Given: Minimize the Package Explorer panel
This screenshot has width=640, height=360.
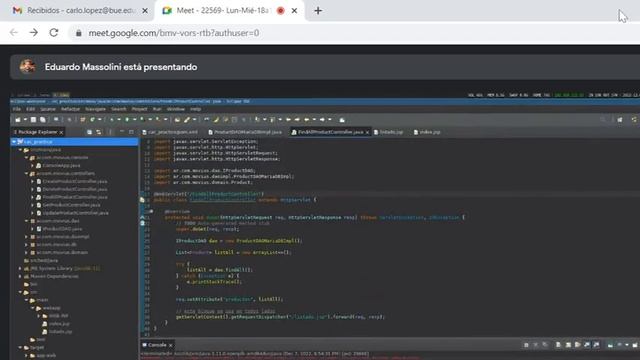Looking at the screenshot, I should (x=122, y=132).
